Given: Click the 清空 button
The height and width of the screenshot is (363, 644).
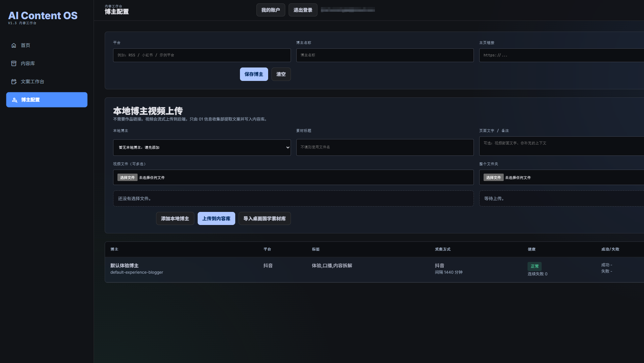Looking at the screenshot, I should tap(281, 74).
